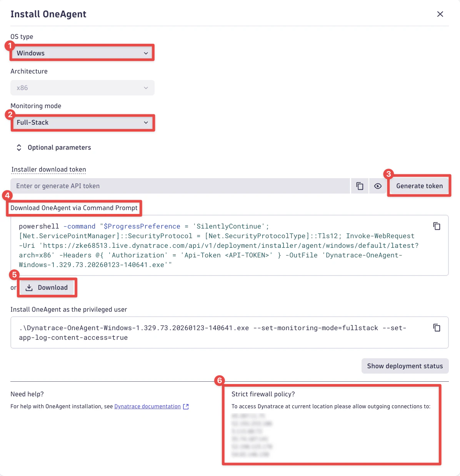Open the Dynatrace documentation link
The width and height of the screenshot is (460, 476).
(147, 406)
